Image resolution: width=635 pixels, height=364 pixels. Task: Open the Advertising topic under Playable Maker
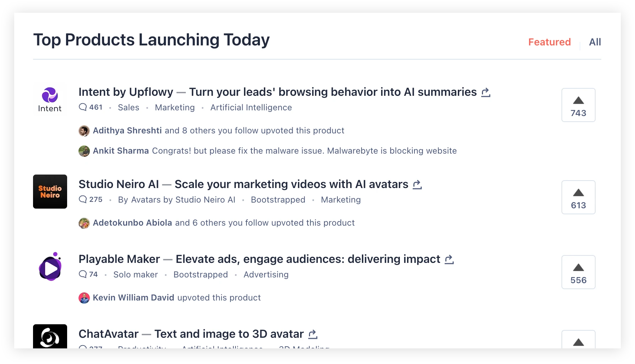[266, 275]
